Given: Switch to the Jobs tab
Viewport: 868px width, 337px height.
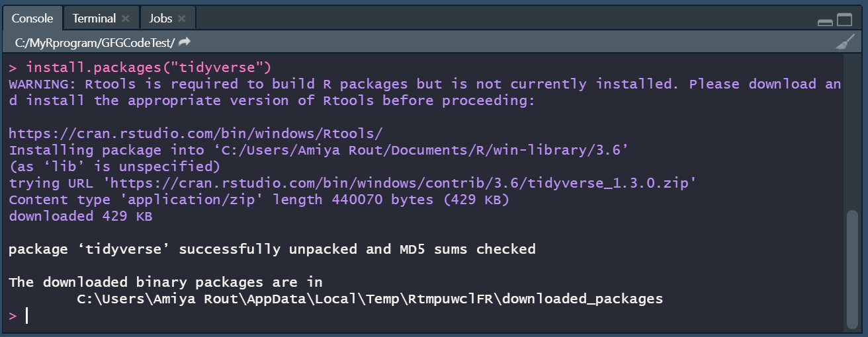Looking at the screenshot, I should pos(160,19).
